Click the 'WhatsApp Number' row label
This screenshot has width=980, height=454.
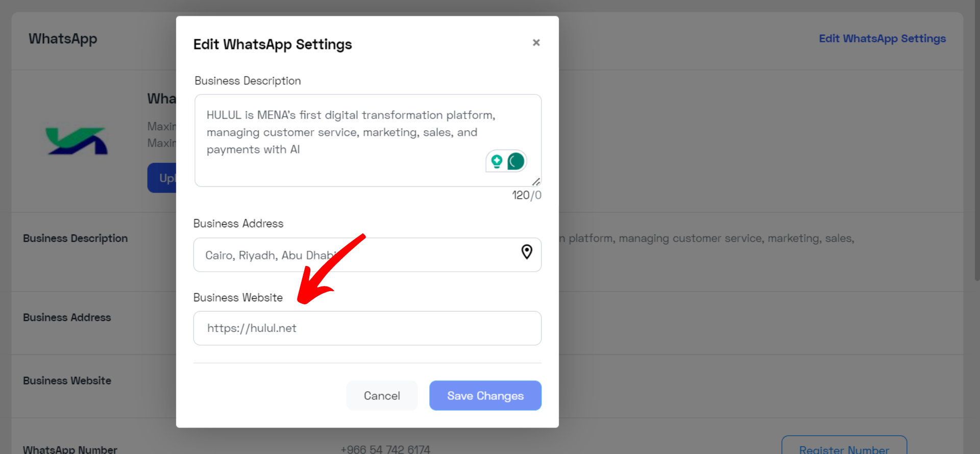(70, 449)
